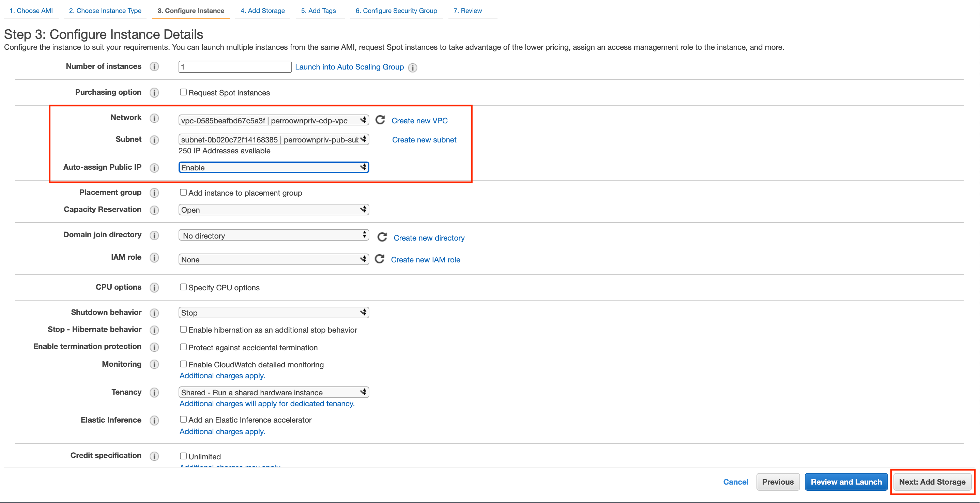Open the Auto-assign Public IP dropdown
980x503 pixels.
click(274, 167)
